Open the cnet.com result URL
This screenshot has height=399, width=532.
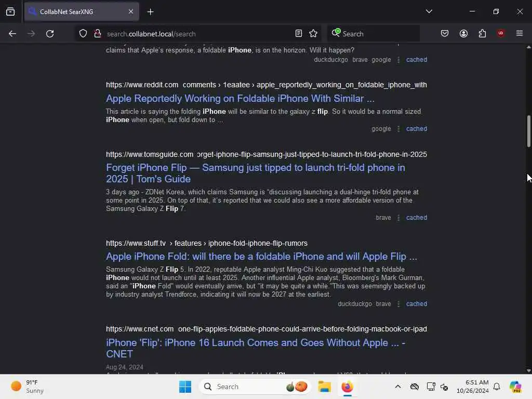267,329
